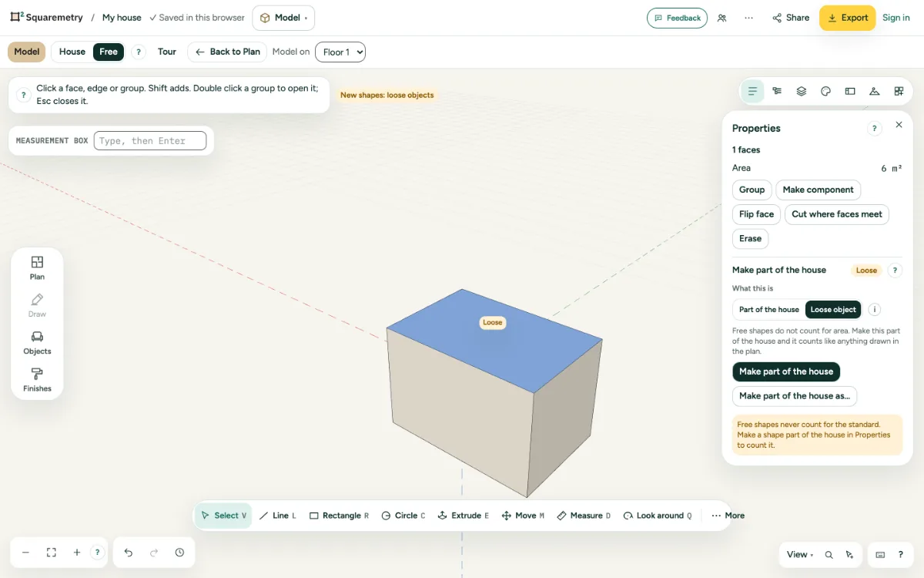The image size is (924, 578).
Task: Open the Finishes paint roller tool
Action: click(x=37, y=380)
